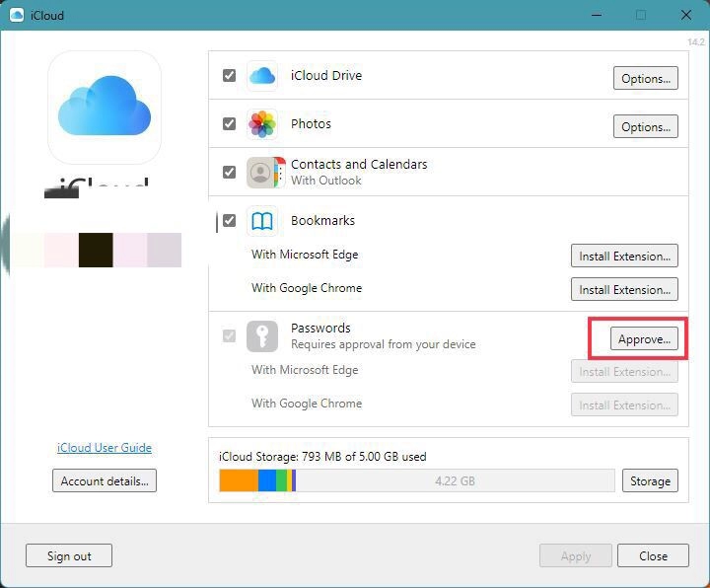Open iCloud Drive Options
Screen dimensions: 710x588
click(646, 78)
